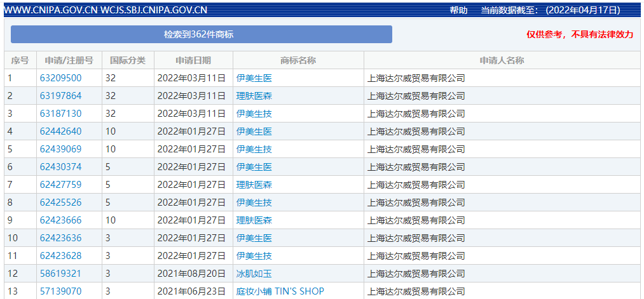Screen dimensions: 644x299
Task: Open trademark 伊美生医 in row 4
Action: (254, 131)
